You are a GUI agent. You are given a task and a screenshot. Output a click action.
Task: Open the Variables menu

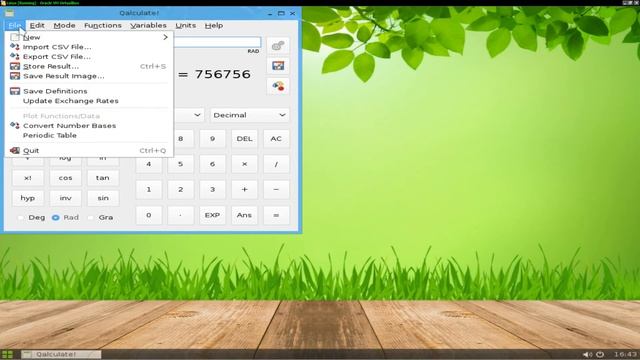click(x=148, y=25)
